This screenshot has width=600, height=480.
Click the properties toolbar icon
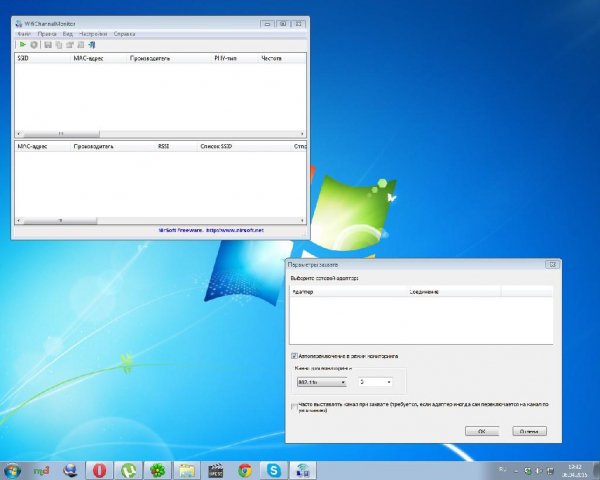[x=70, y=45]
